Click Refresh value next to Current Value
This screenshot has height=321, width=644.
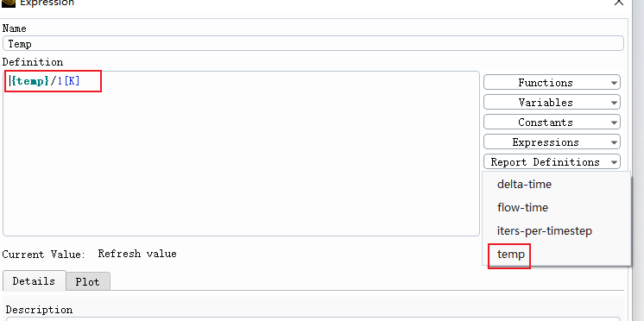click(x=137, y=254)
